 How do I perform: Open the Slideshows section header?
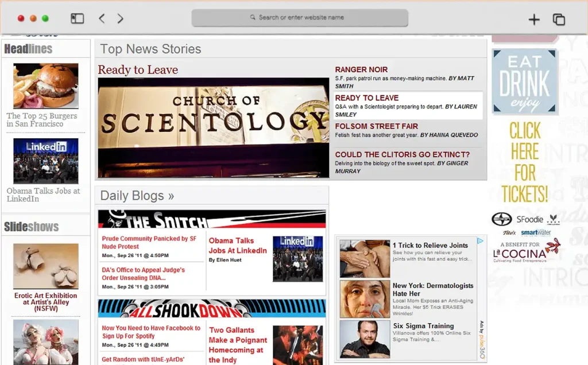pos(32,227)
